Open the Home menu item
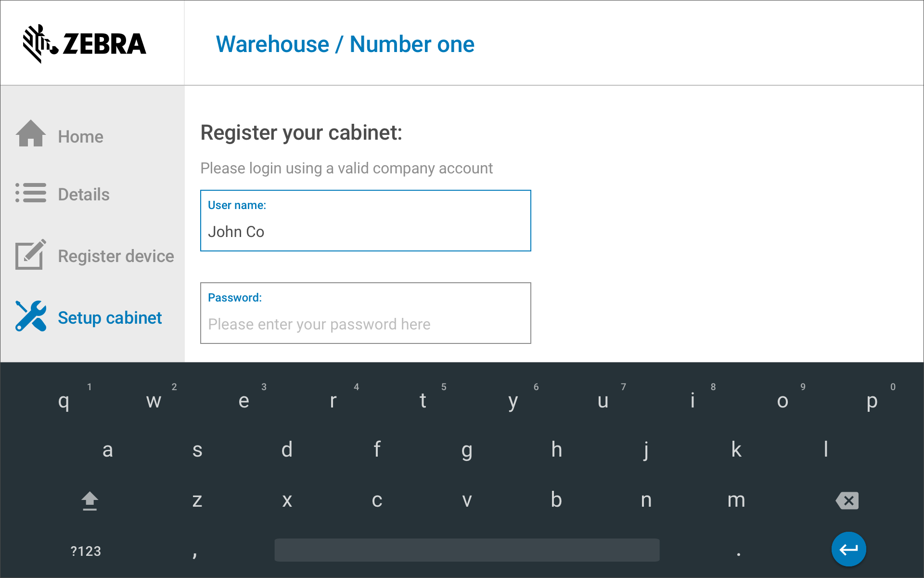924x578 pixels. point(80,137)
